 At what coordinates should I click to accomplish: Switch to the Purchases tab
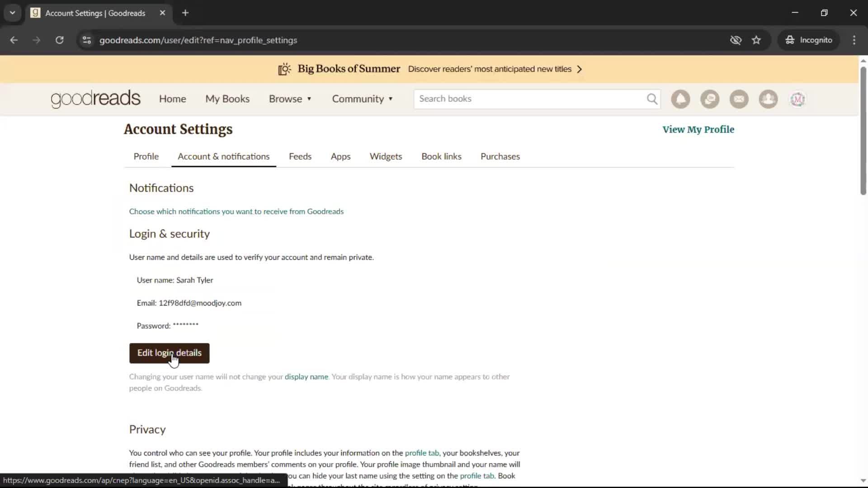500,156
